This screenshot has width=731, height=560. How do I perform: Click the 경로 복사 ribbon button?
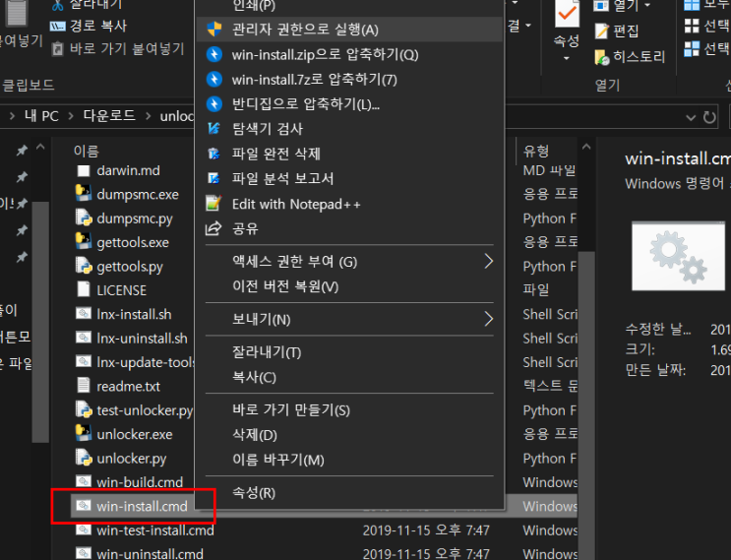[89, 26]
